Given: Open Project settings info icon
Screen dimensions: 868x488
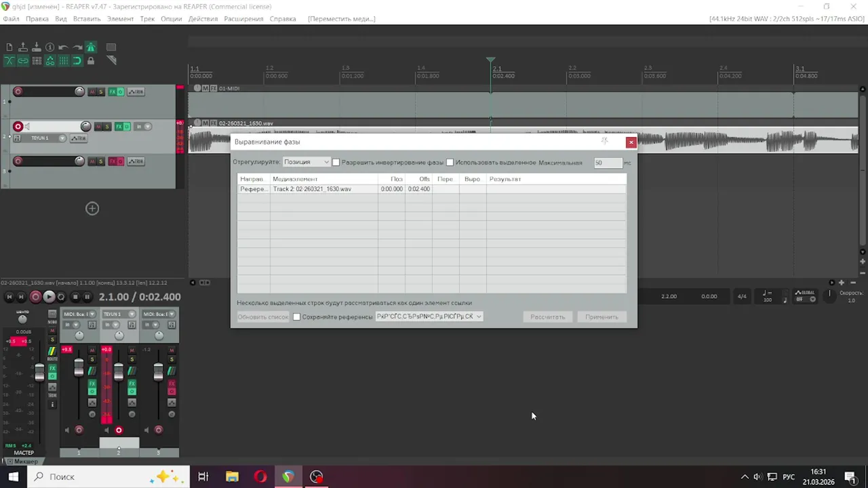Looking at the screenshot, I should (50, 47).
